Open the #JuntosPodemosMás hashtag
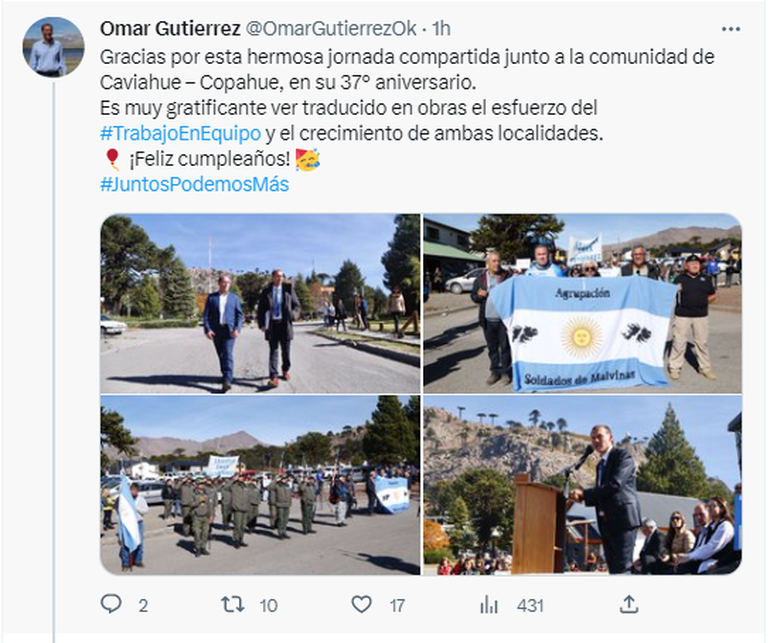The image size is (770, 643). click(x=194, y=184)
